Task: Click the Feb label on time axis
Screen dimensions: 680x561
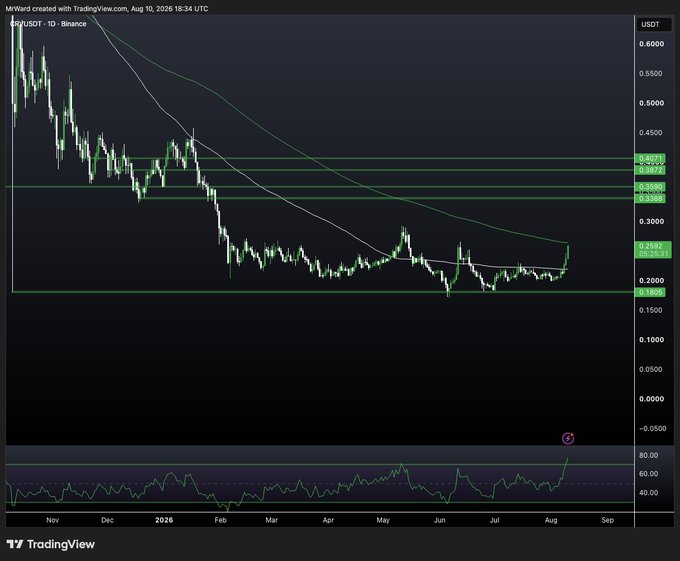Action: point(220,520)
